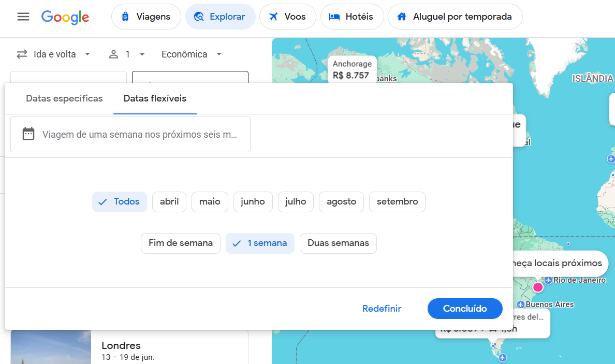Screen dimensions: 615x364
Task: Click the airport marker at map bottom
Action: coord(503,358)
